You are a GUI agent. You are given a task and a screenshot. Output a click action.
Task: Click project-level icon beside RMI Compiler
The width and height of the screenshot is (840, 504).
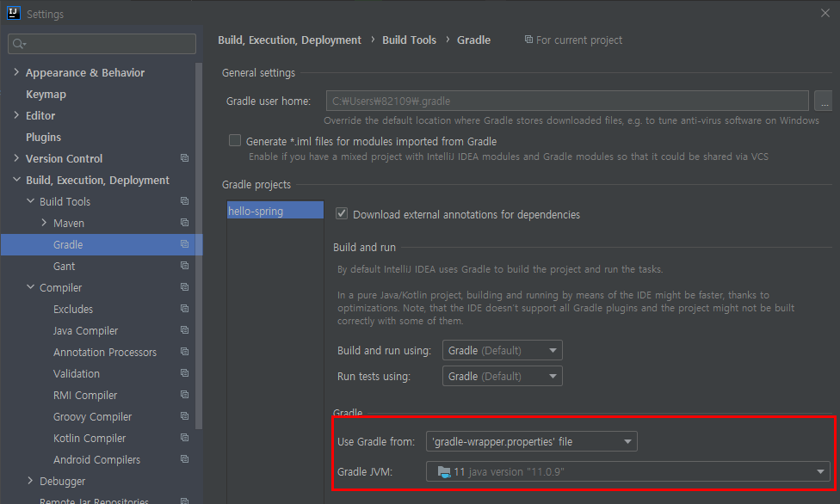click(184, 394)
